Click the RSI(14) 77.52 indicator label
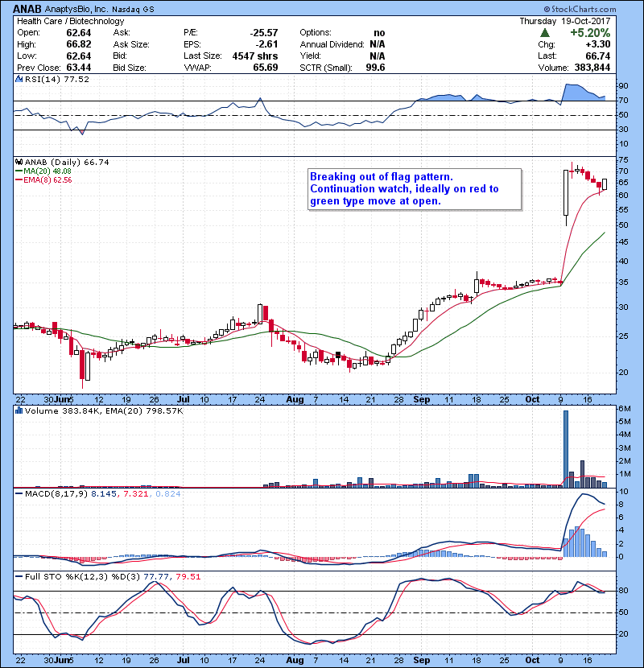The height and width of the screenshot is (668, 644). 56,79
